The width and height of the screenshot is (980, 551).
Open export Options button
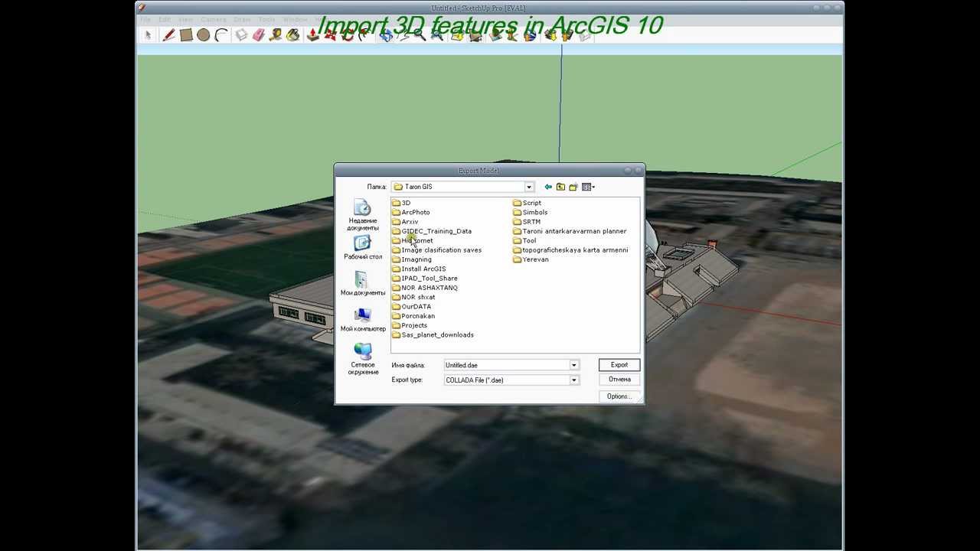[x=619, y=396]
